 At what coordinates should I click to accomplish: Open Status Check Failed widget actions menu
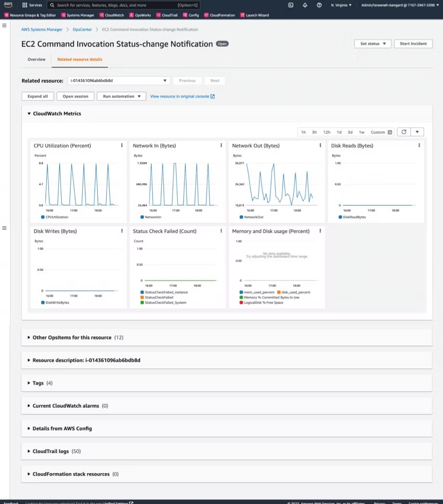(x=221, y=231)
